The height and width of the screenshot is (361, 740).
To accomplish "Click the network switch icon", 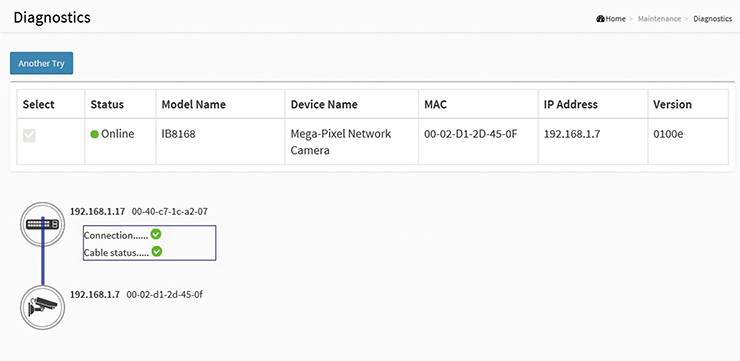I will pyautogui.click(x=42, y=225).
